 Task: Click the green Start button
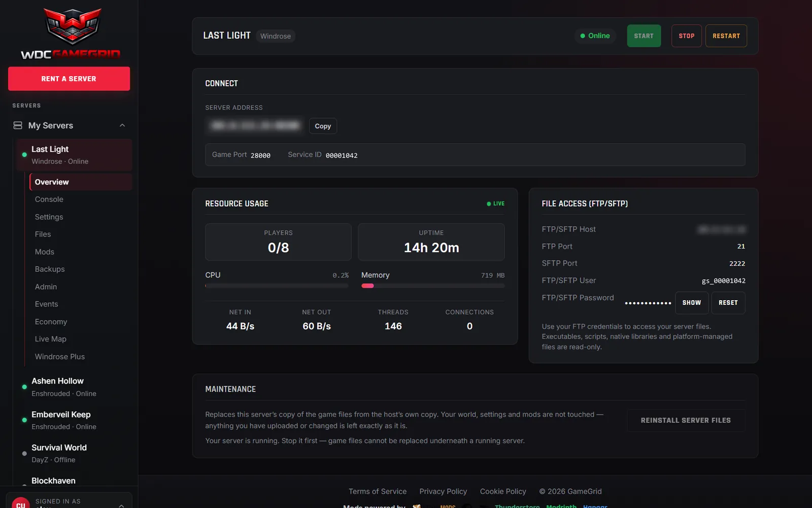[x=644, y=36]
